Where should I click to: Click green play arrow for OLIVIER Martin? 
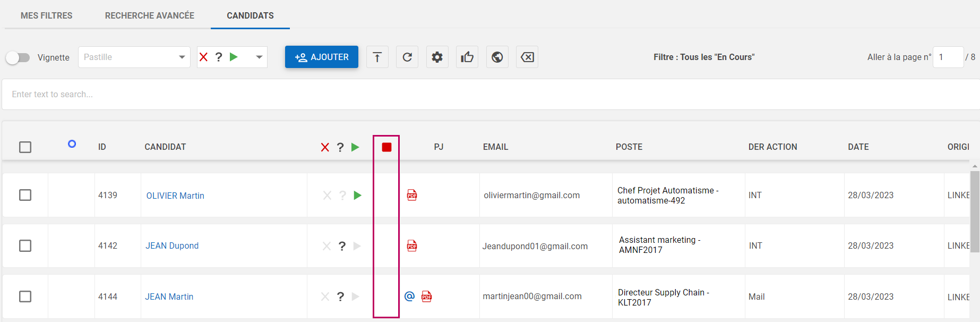tap(358, 195)
